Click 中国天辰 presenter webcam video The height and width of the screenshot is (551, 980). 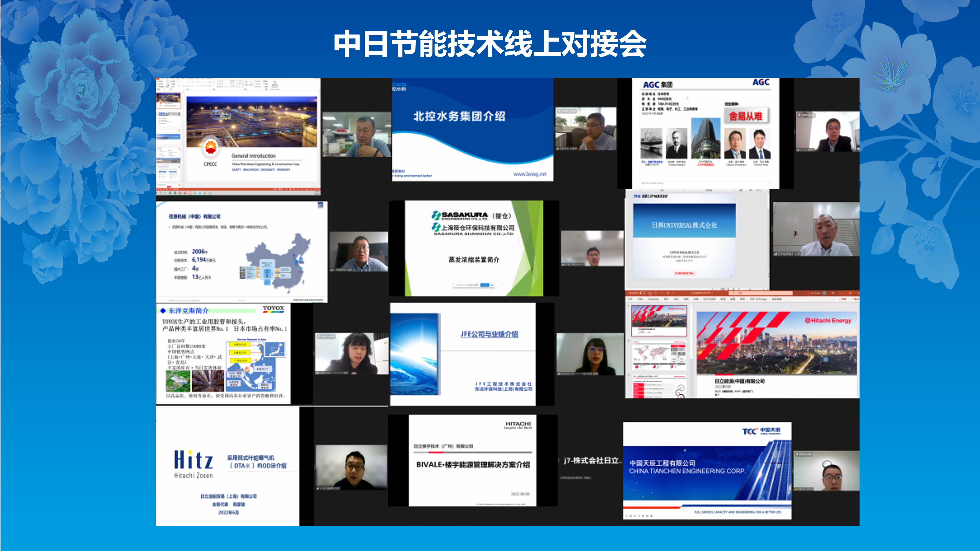pos(826,471)
